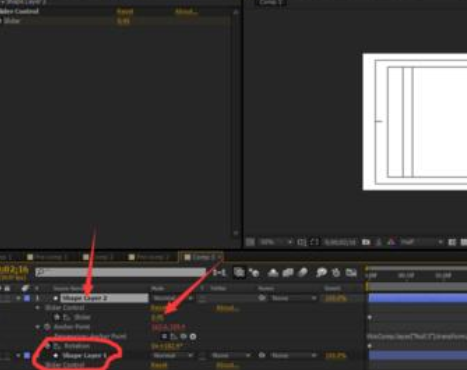Image resolution: width=467 pixels, height=370 pixels.
Task: Click the pick whip icon for Shape Layer 2 parent
Action: tap(262, 298)
